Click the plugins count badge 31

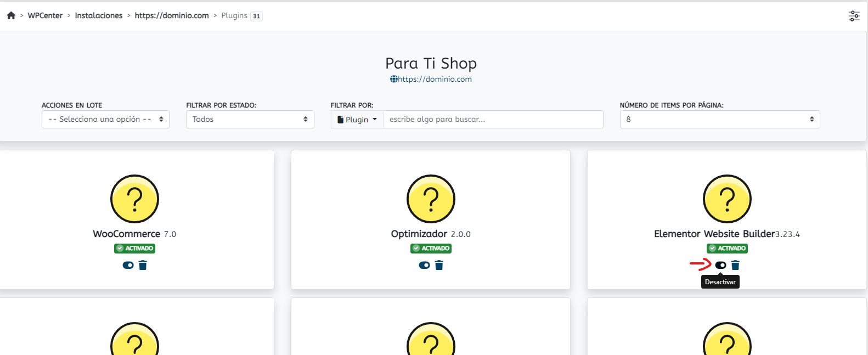pos(256,16)
